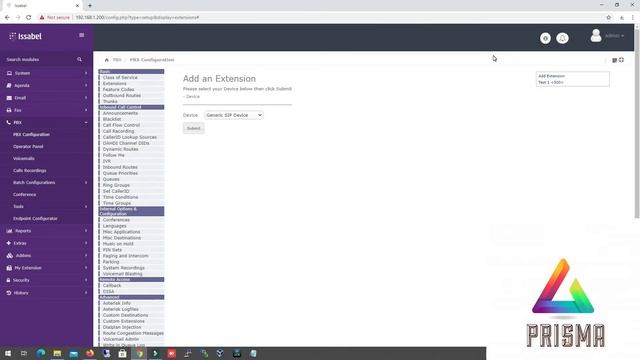Open Microsoft Store from taskbar

122,353
